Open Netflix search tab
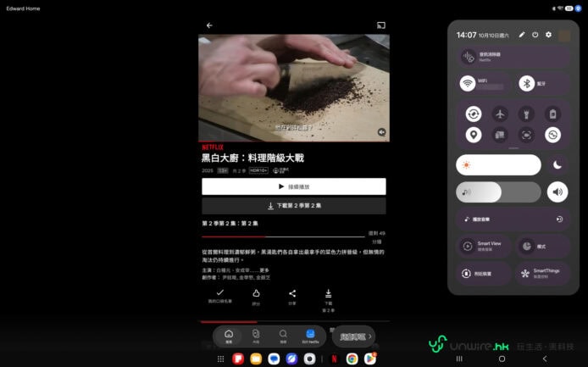This screenshot has width=588, height=367. pos(283,336)
